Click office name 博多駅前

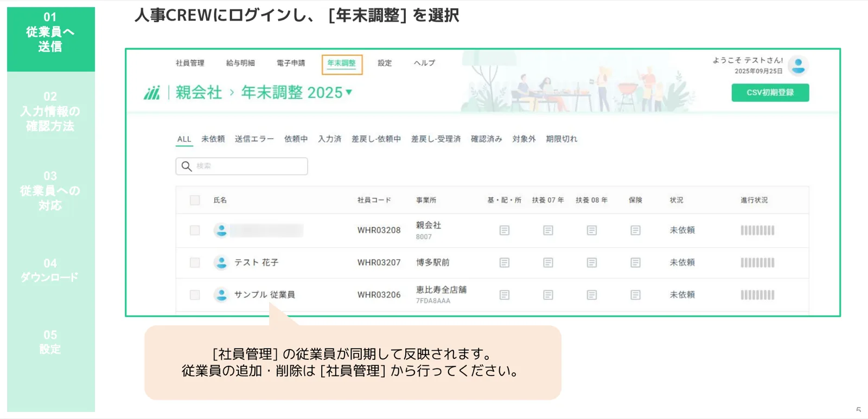click(x=432, y=262)
